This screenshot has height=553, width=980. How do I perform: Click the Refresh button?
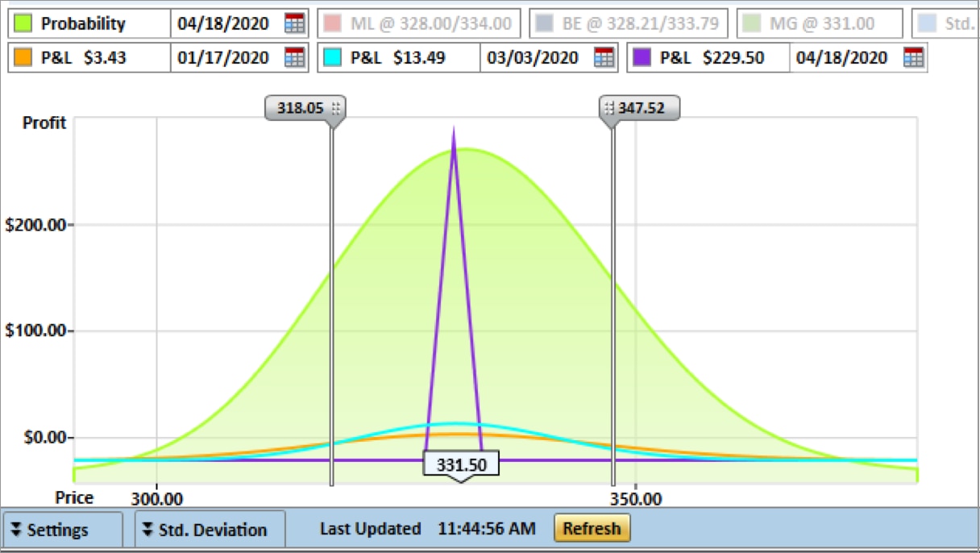pos(592,529)
